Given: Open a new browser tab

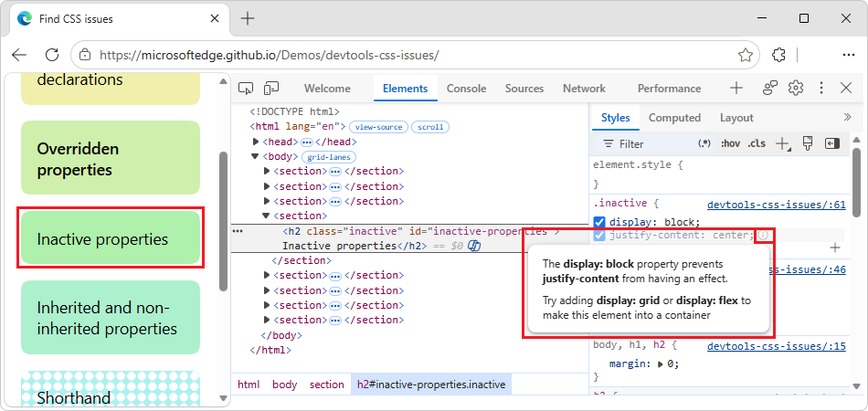Looking at the screenshot, I should click(x=248, y=19).
